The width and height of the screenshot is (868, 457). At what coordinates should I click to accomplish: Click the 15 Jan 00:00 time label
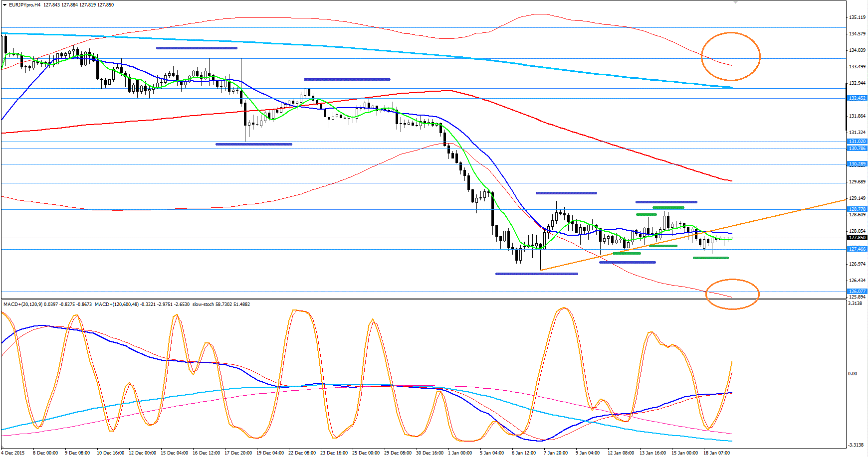click(684, 453)
